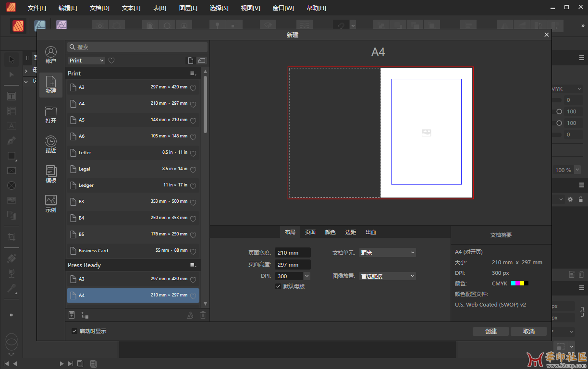
Task: Favorite the Business Card preset heart
Action: (x=193, y=251)
